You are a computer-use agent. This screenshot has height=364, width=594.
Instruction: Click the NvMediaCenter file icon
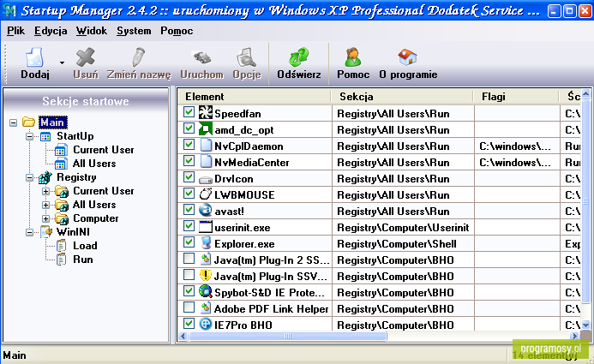click(206, 162)
